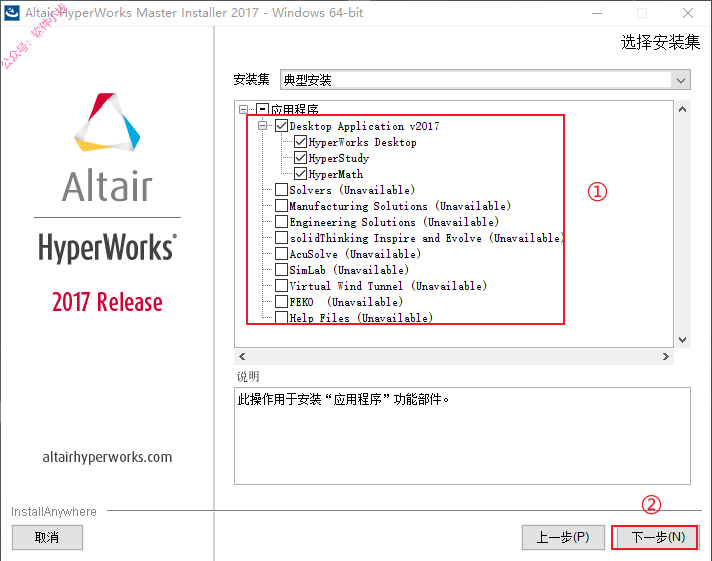
Task: Toggle the 应用程序 root checkbox
Action: coord(262,109)
